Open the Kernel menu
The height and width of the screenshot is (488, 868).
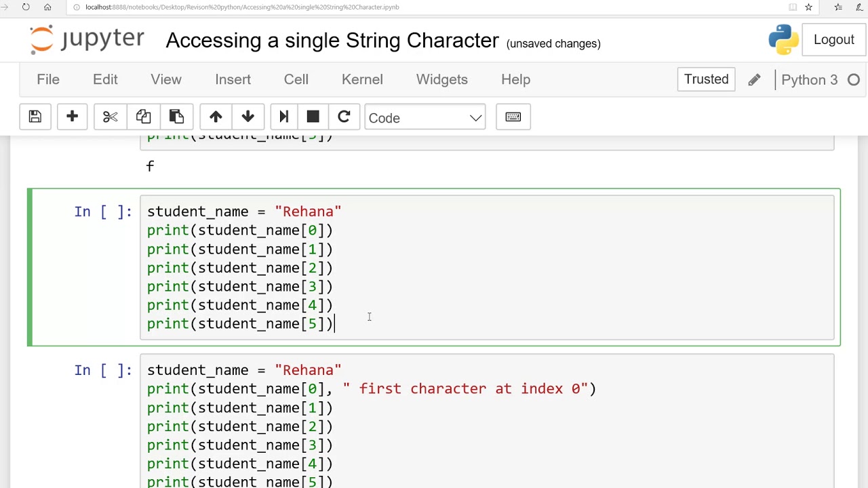[x=362, y=79]
